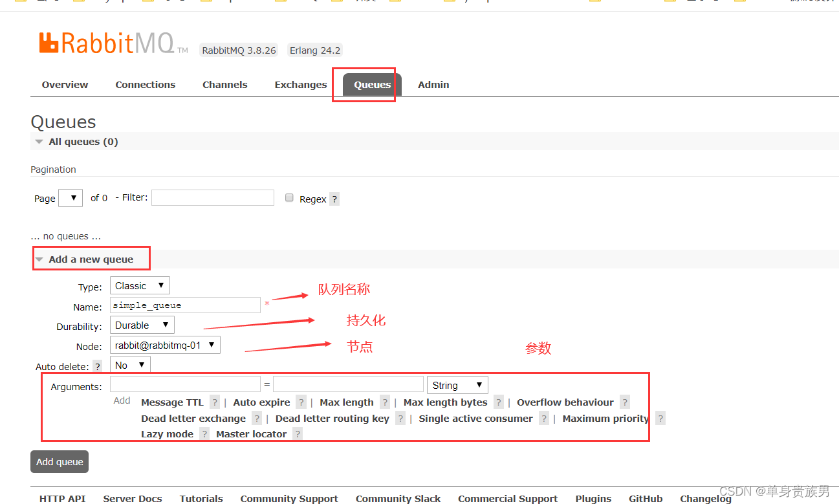Insert the Auto expire argument

click(261, 402)
